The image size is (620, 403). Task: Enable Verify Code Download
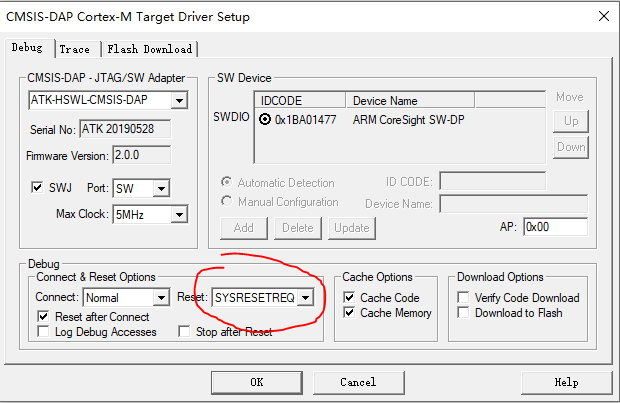click(463, 297)
